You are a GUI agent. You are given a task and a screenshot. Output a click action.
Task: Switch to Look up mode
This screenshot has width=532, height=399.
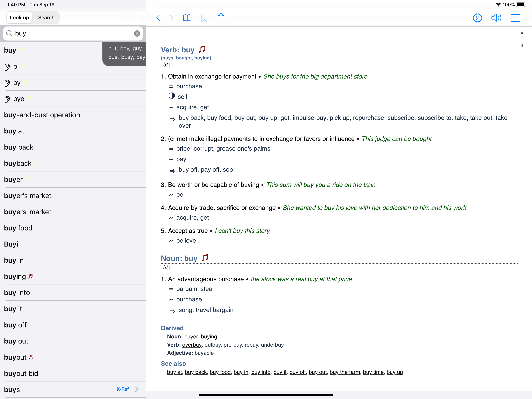[19, 18]
